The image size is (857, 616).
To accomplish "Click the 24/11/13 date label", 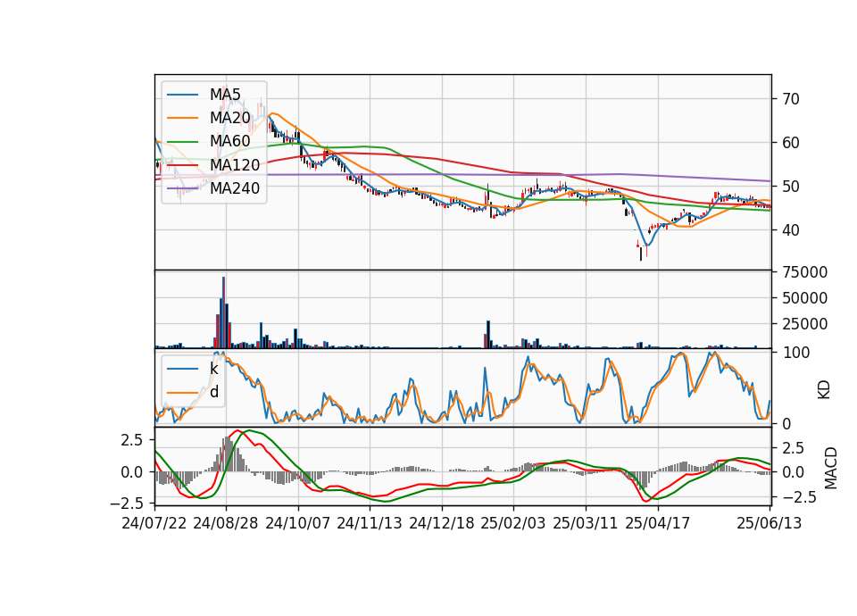I will pos(370,523).
